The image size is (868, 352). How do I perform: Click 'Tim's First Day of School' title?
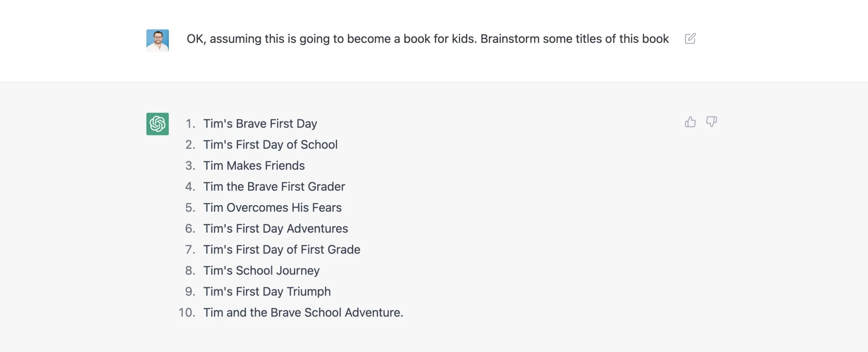(x=270, y=144)
